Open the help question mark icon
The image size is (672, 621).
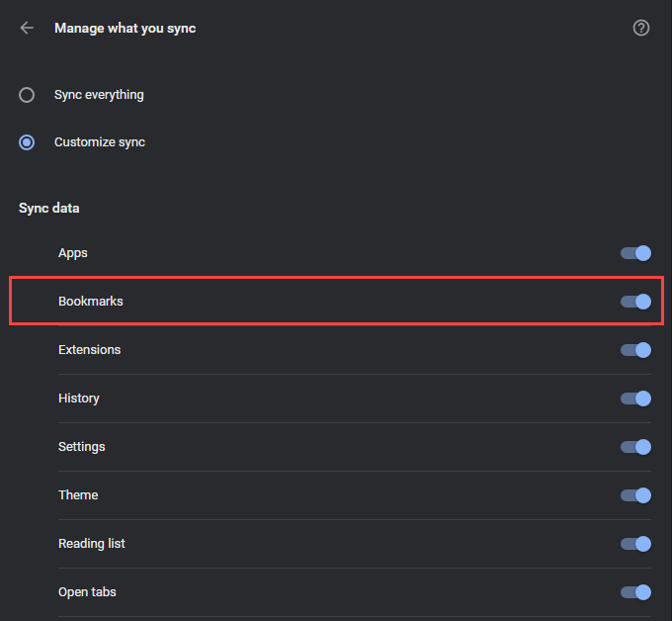point(641,28)
